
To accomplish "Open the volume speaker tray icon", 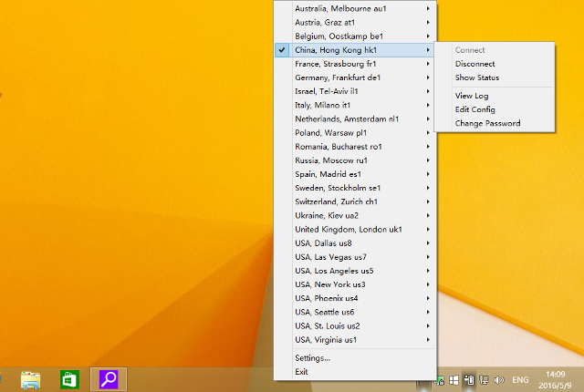I will 499,380.
